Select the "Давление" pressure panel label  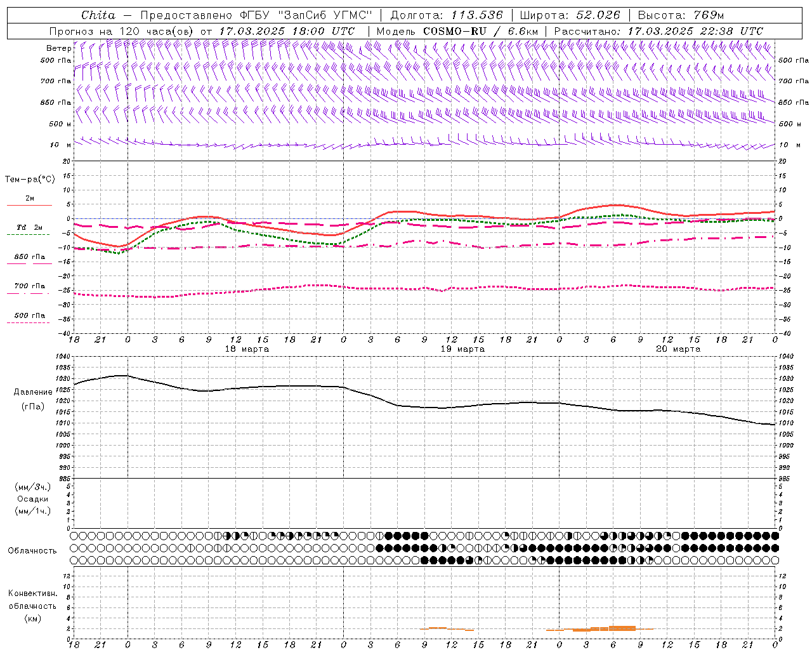tap(33, 392)
